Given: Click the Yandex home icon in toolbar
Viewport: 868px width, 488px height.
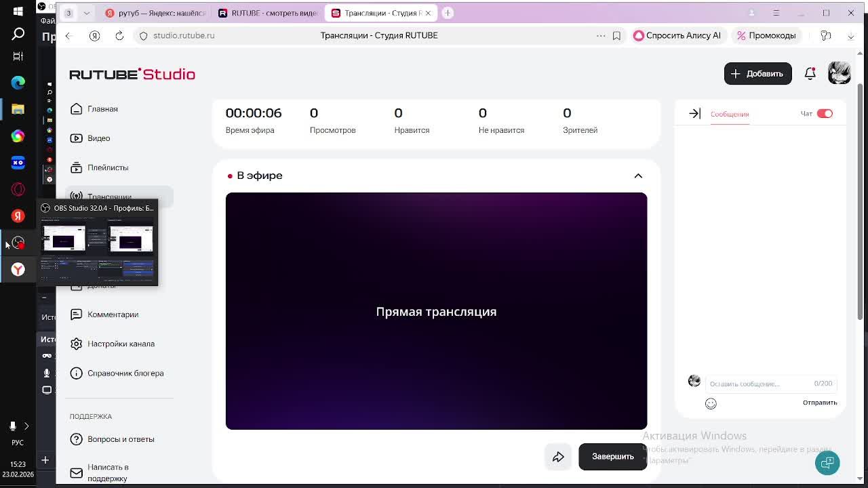Looking at the screenshot, I should click(x=94, y=35).
